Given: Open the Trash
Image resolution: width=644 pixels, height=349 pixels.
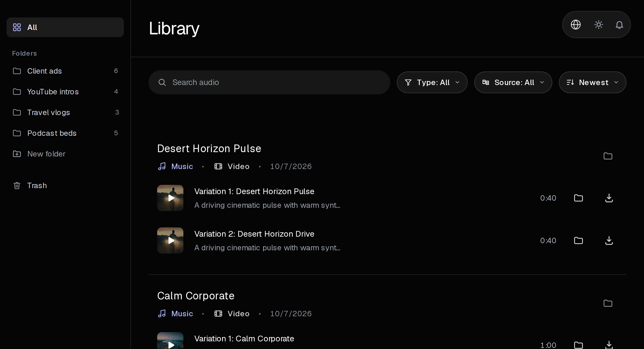Looking at the screenshot, I should (65, 185).
